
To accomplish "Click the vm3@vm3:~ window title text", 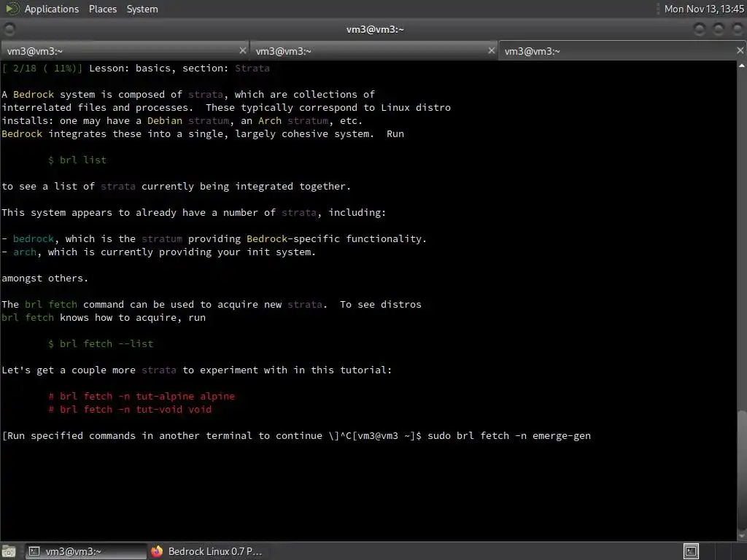I will pos(375,29).
